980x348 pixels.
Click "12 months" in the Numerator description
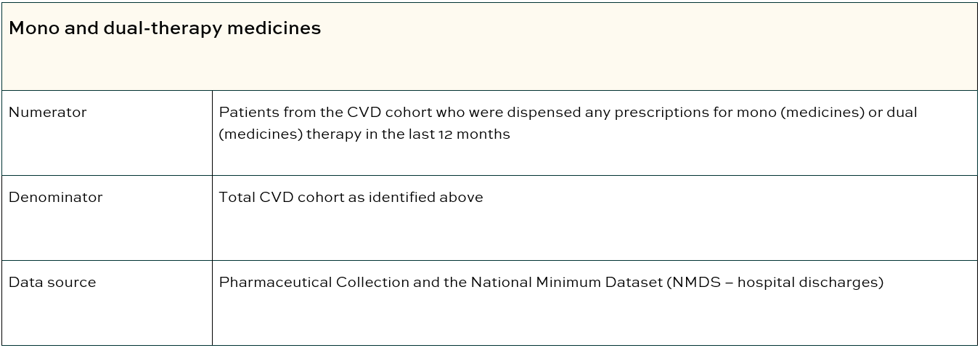click(474, 134)
